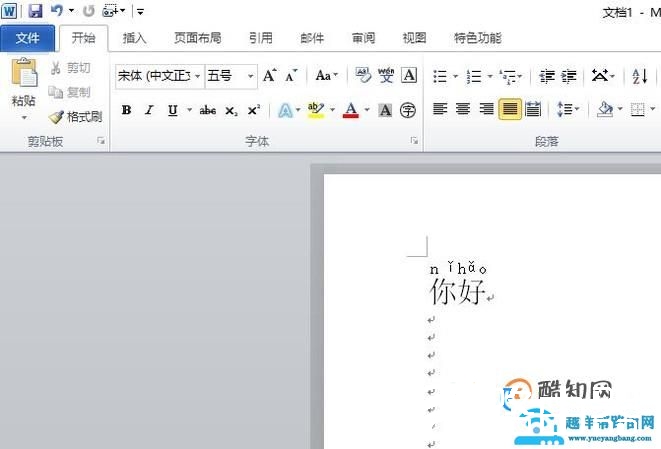
Task: Click the Enclose Characters 字 icon
Action: tap(408, 110)
